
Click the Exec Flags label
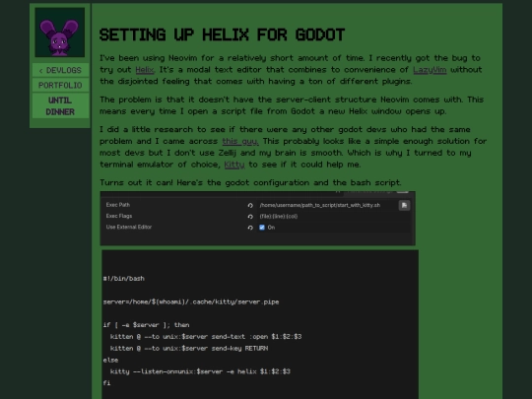point(119,216)
